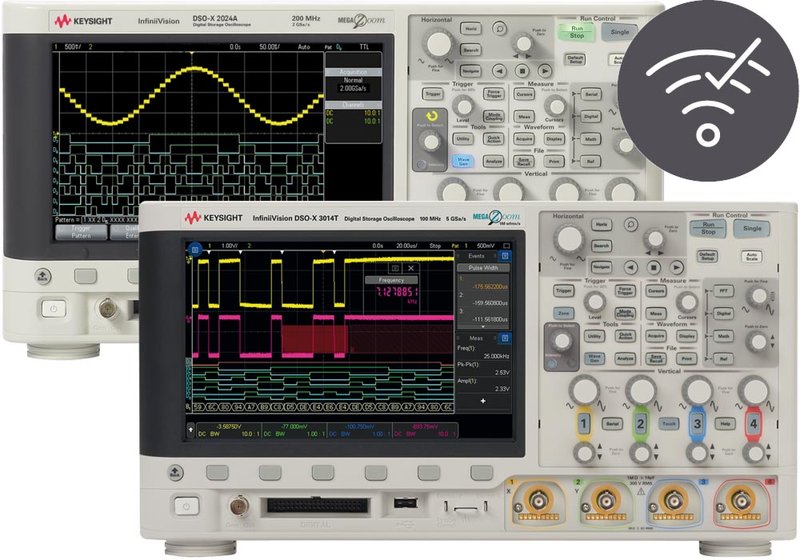The width and height of the screenshot is (800, 560).
Task: Open Mode Coupling on the 3014T
Action: [x=625, y=313]
